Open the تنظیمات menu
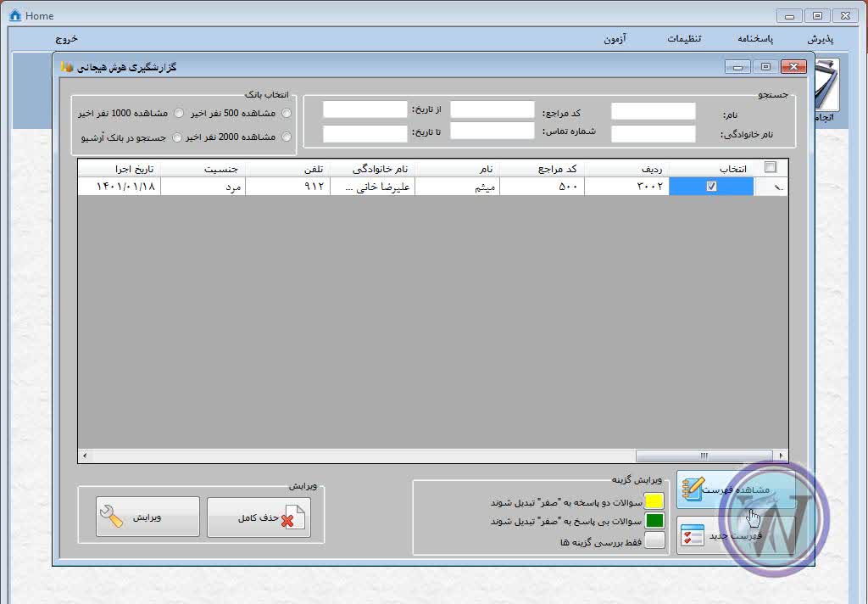Viewport: 868px width, 604px height. pos(683,39)
